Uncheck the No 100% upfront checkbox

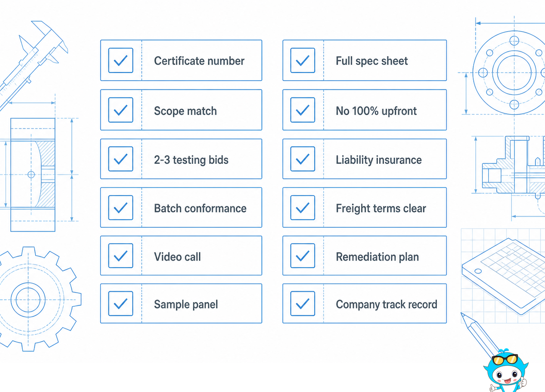tap(302, 110)
